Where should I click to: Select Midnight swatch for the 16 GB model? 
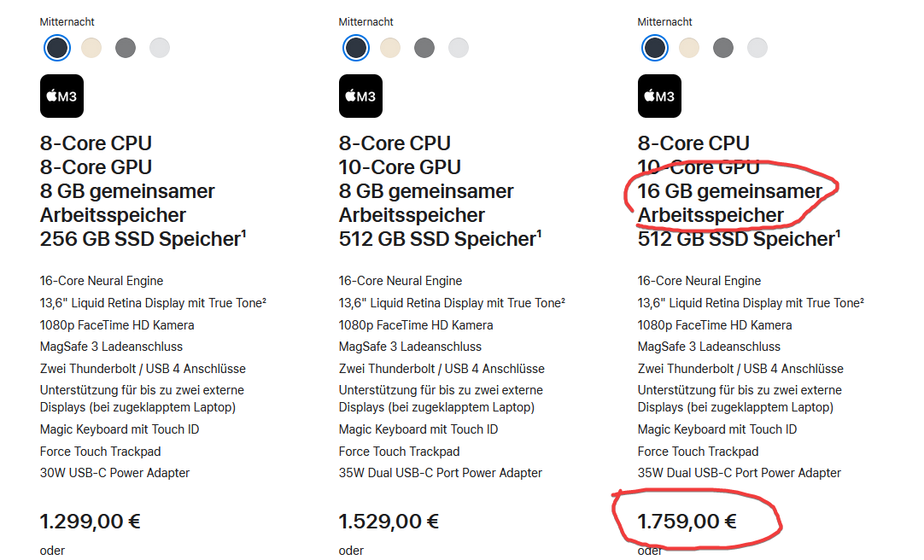click(655, 48)
